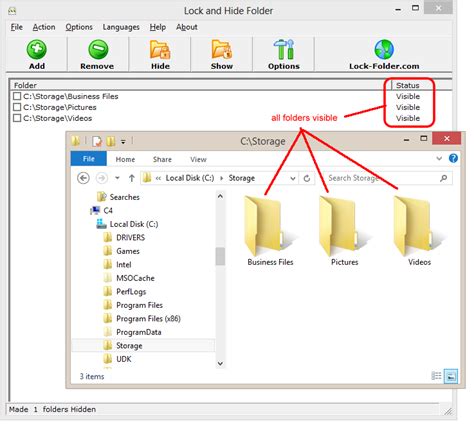Viewport: 474px width, 428px height.
Task: Open the Languages menu
Action: pos(121,27)
